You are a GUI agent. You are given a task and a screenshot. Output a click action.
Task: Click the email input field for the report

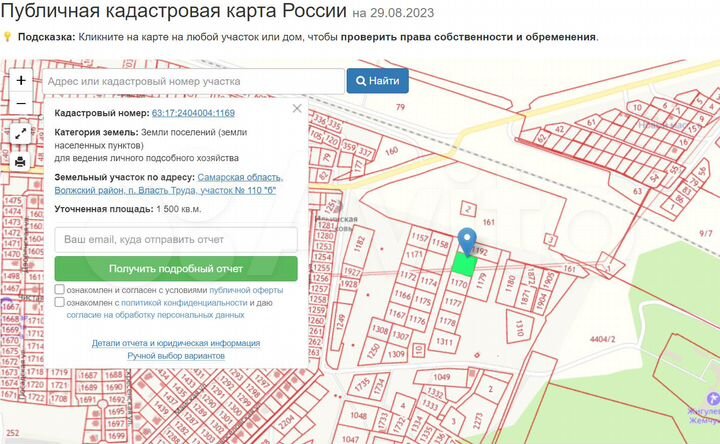point(176,239)
